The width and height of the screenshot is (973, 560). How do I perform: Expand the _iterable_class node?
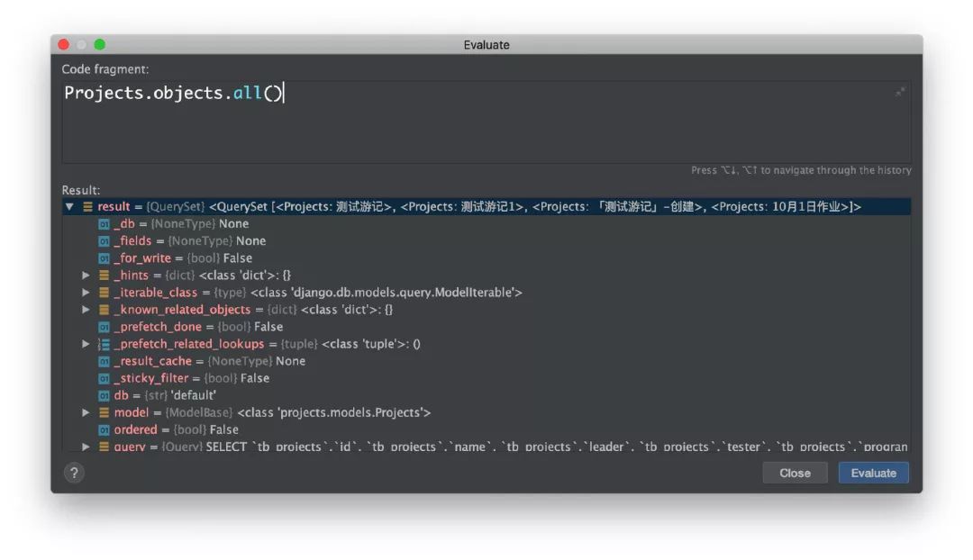[86, 293]
